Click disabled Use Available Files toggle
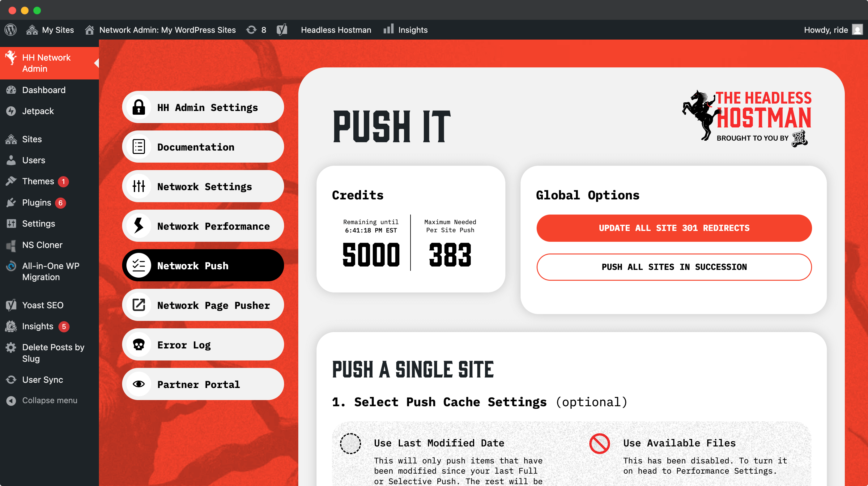 click(x=599, y=443)
